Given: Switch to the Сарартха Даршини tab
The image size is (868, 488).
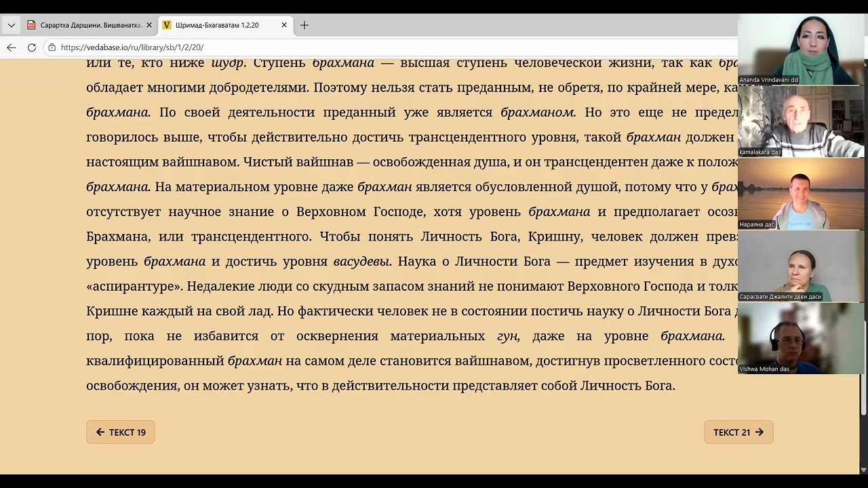Looking at the screenshot, I should click(90, 25).
